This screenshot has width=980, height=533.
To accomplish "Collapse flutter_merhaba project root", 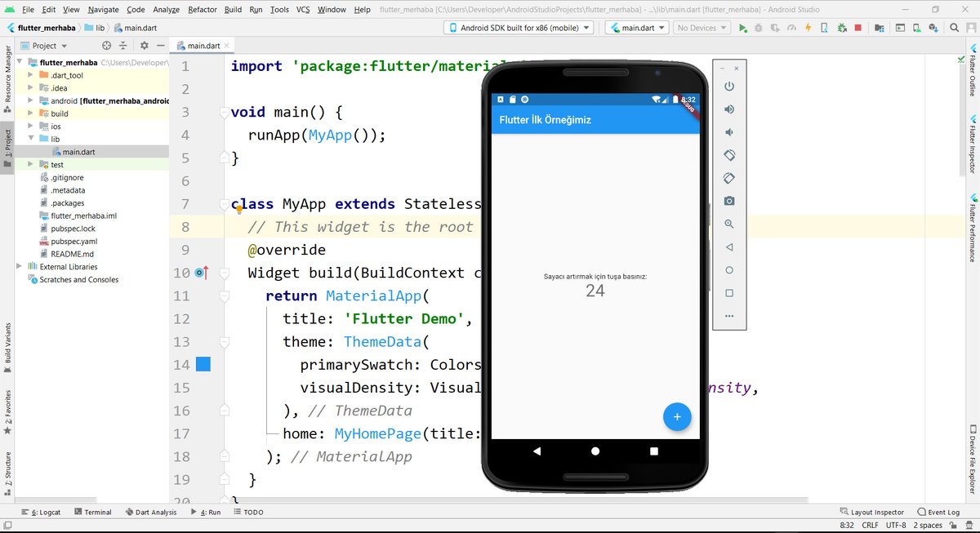I will click(20, 63).
